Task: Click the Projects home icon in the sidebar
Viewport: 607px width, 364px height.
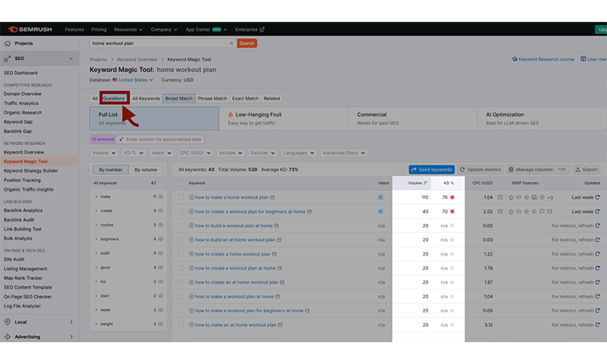Action: coord(7,44)
